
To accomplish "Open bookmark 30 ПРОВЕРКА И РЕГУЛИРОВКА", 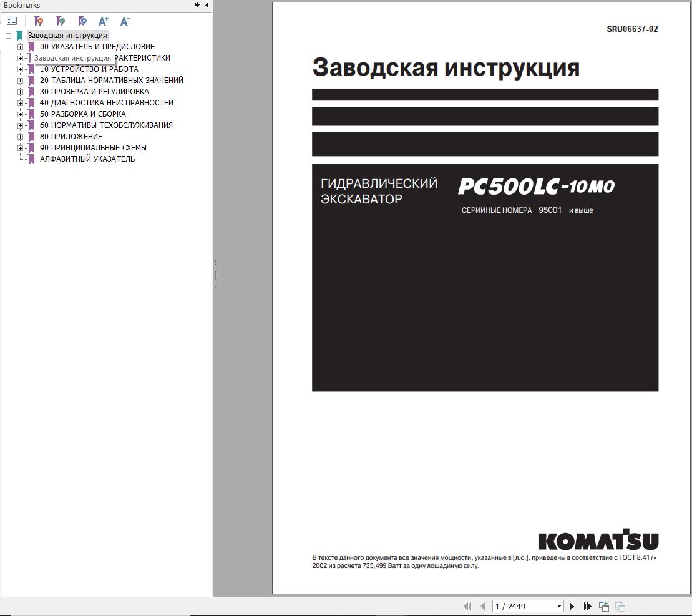I will click(94, 92).
